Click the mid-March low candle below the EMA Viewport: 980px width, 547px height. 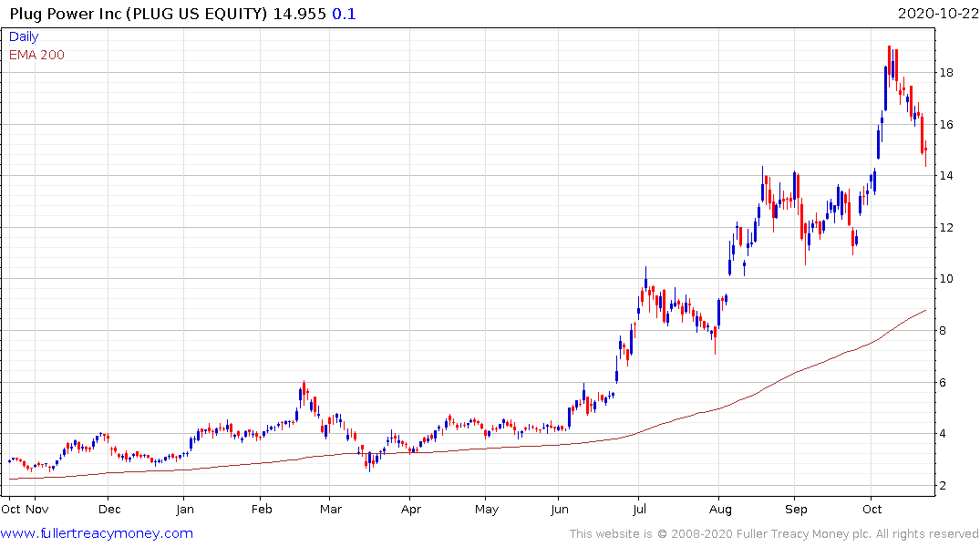(369, 461)
